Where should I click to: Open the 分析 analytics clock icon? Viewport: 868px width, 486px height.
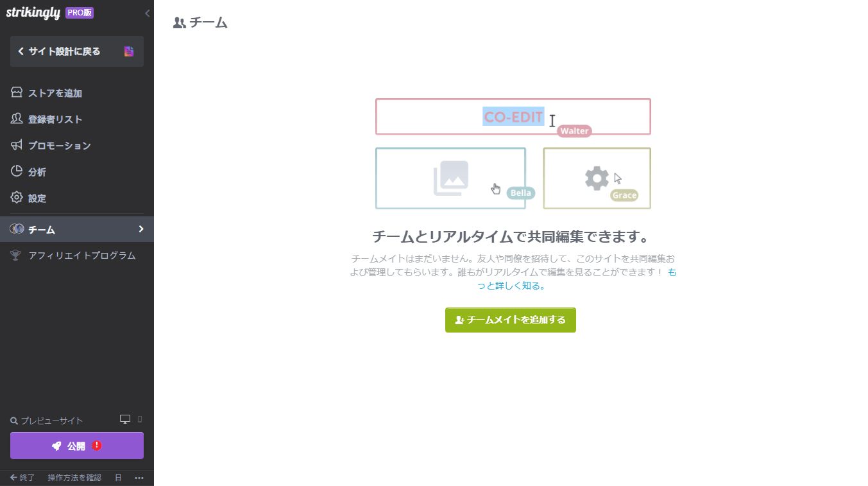[16, 171]
